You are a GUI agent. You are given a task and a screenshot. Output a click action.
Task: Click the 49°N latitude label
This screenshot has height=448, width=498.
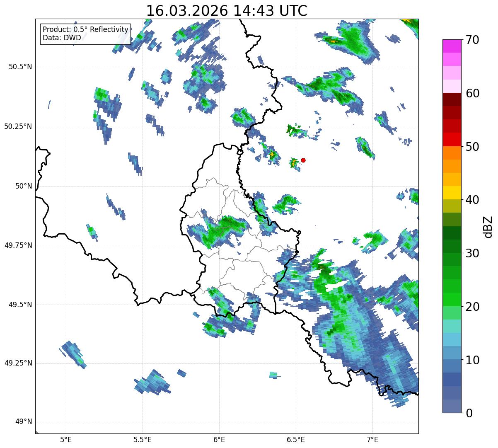click(x=24, y=421)
